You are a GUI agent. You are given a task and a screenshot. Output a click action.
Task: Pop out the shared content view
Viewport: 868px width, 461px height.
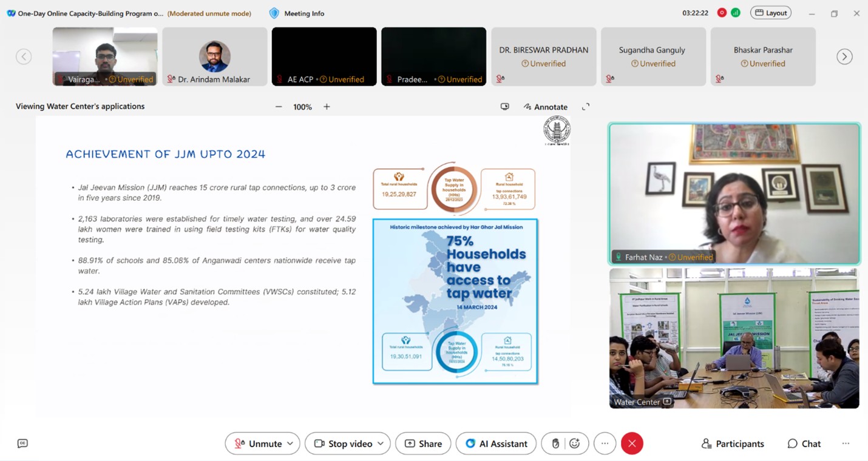coord(505,106)
